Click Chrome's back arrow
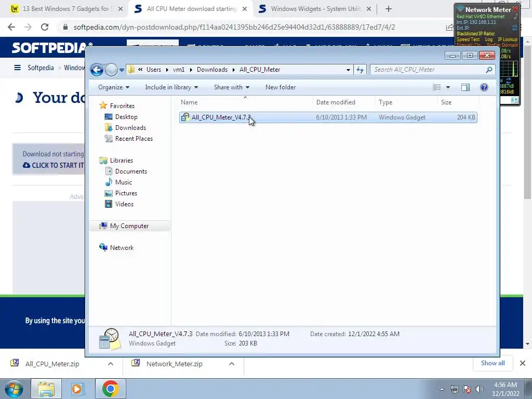The width and height of the screenshot is (532, 399). coord(11,27)
